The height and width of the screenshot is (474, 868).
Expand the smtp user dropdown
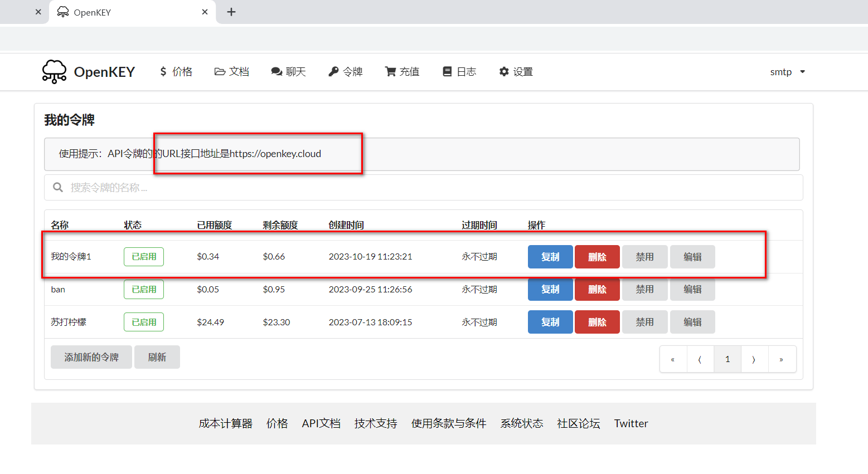(787, 72)
